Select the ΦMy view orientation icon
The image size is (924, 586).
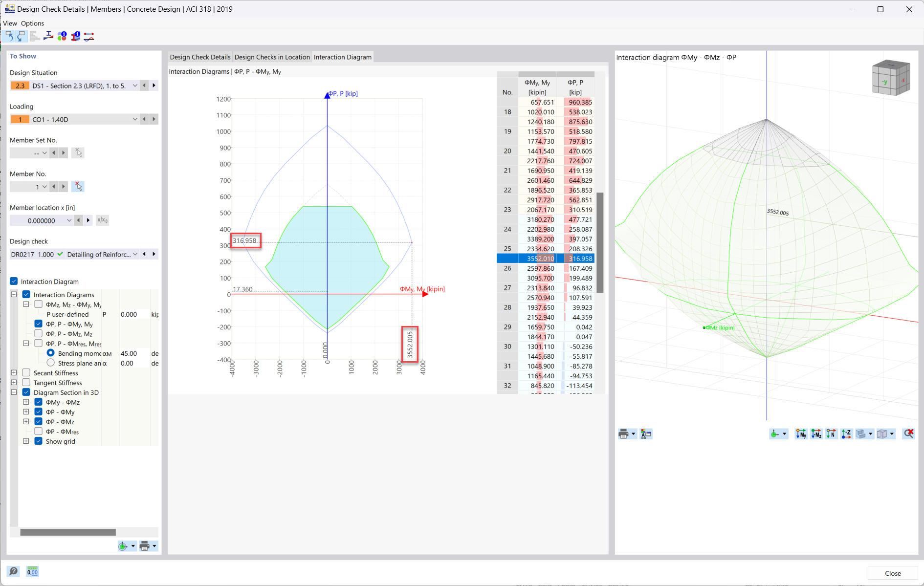(801, 434)
